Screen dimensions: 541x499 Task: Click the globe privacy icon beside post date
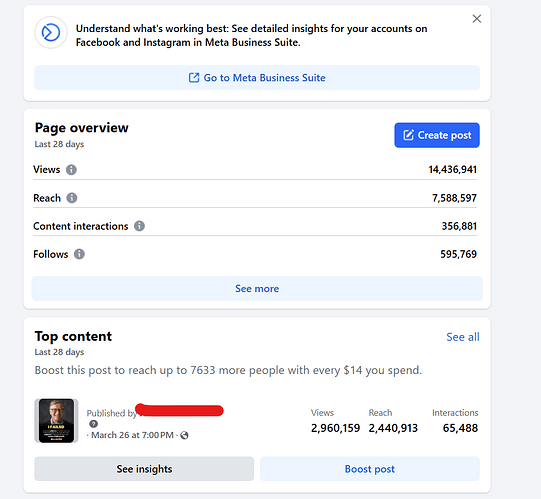coord(185,436)
